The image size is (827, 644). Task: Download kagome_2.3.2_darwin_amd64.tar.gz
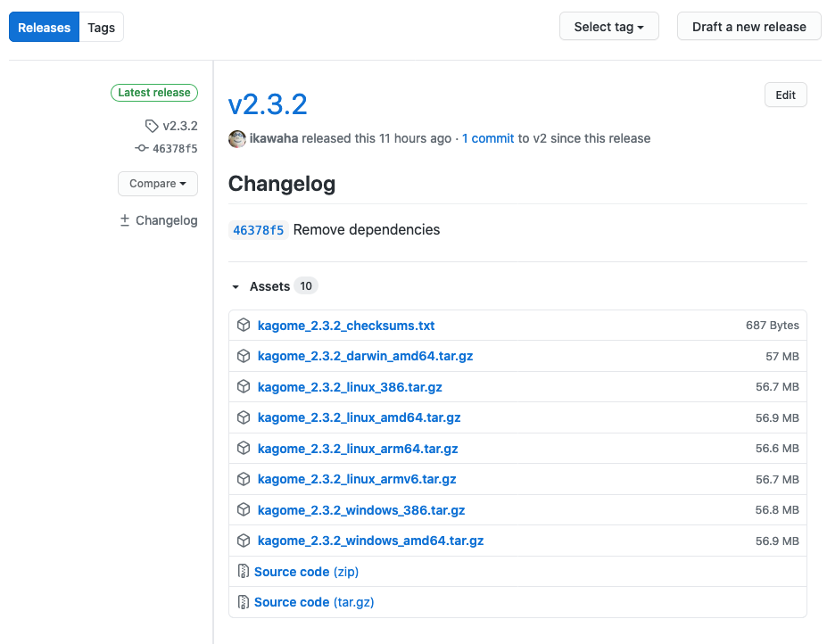[365, 356]
